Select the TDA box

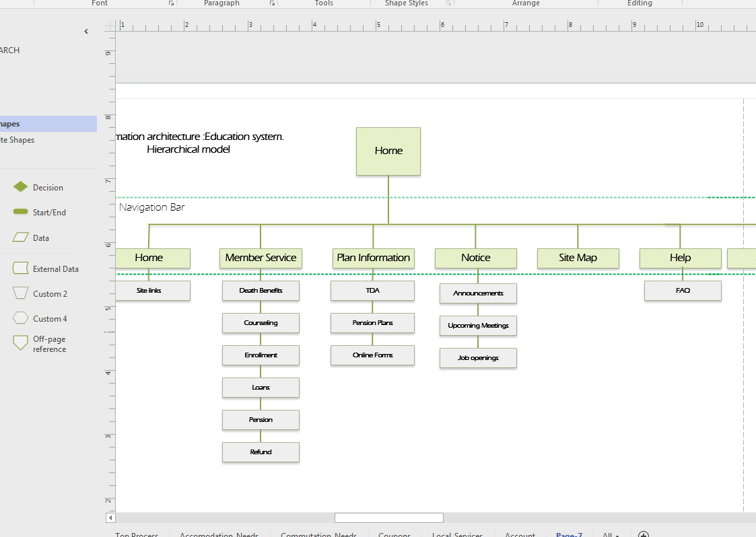372,291
